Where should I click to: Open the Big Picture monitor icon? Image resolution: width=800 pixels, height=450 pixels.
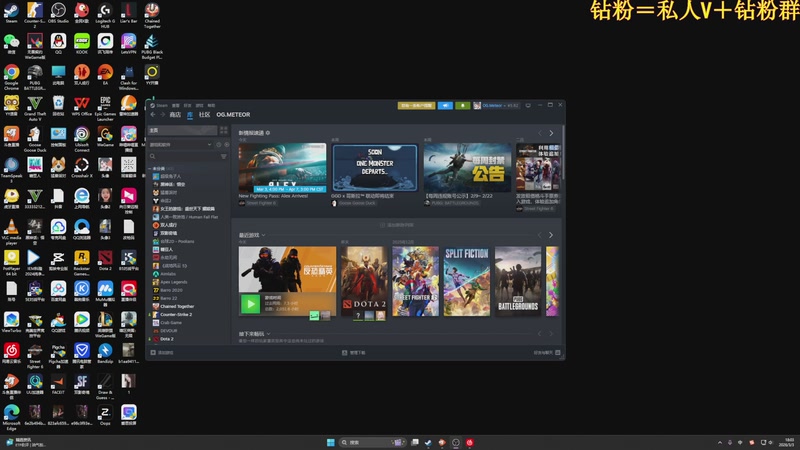(x=528, y=105)
